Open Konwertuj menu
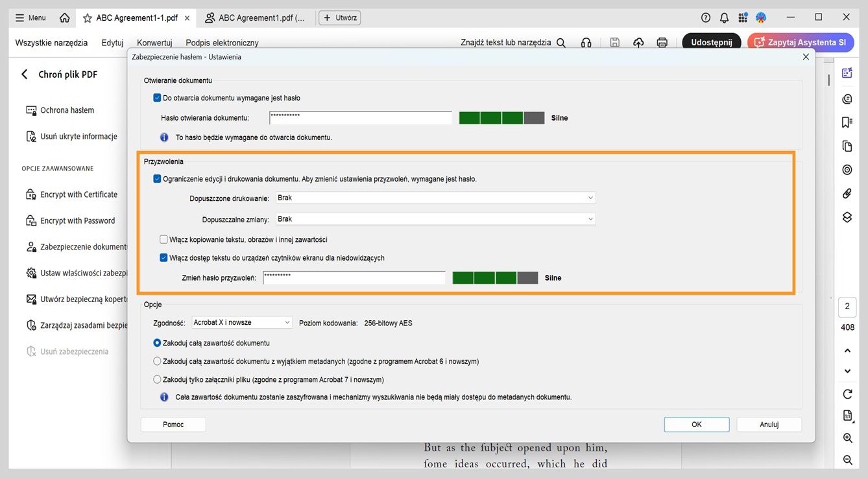Image resolution: width=868 pixels, height=479 pixels. [154, 43]
